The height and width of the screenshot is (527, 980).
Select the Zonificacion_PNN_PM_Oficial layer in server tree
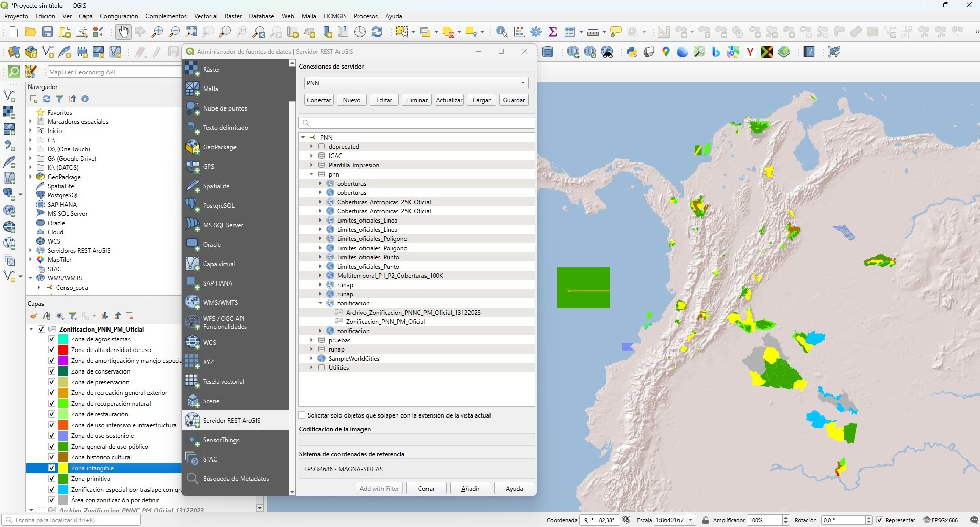pos(386,321)
